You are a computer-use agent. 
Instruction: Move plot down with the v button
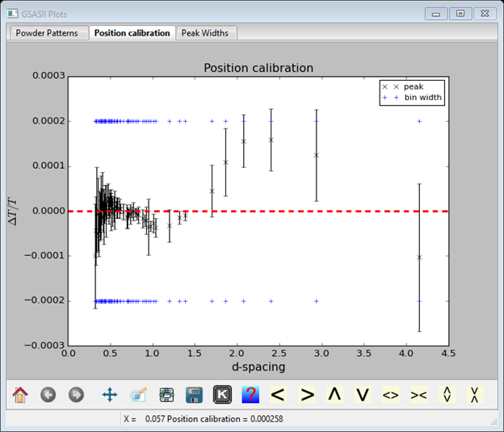[x=363, y=395]
